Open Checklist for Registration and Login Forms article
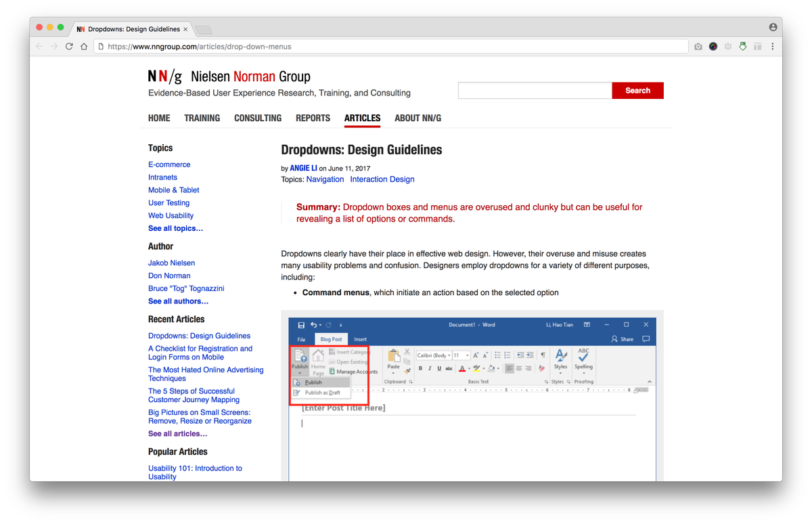The width and height of the screenshot is (812, 524). click(x=200, y=353)
